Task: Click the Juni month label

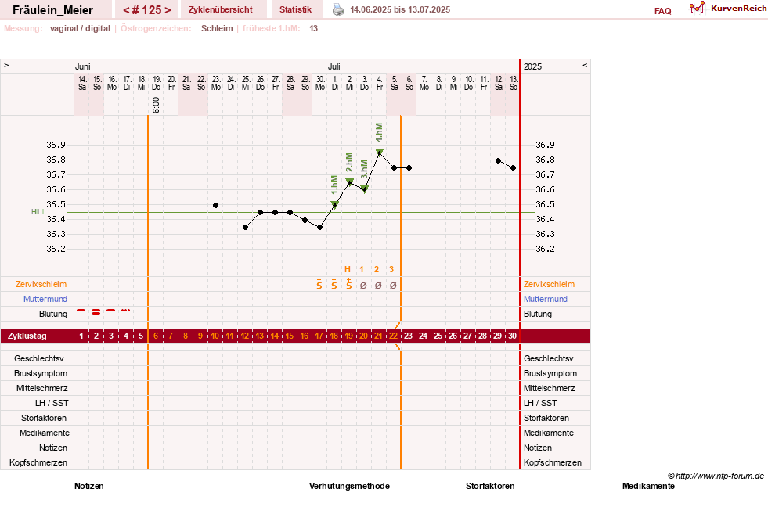Action: click(83, 66)
